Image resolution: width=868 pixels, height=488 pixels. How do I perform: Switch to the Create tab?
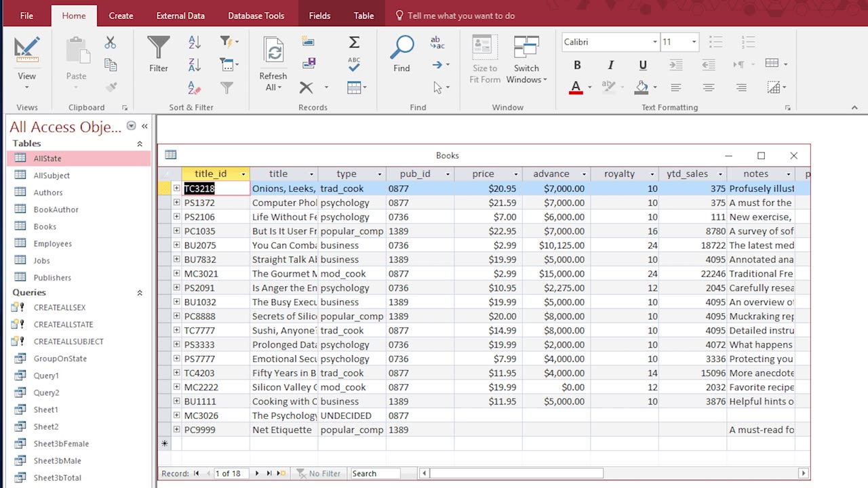(121, 16)
